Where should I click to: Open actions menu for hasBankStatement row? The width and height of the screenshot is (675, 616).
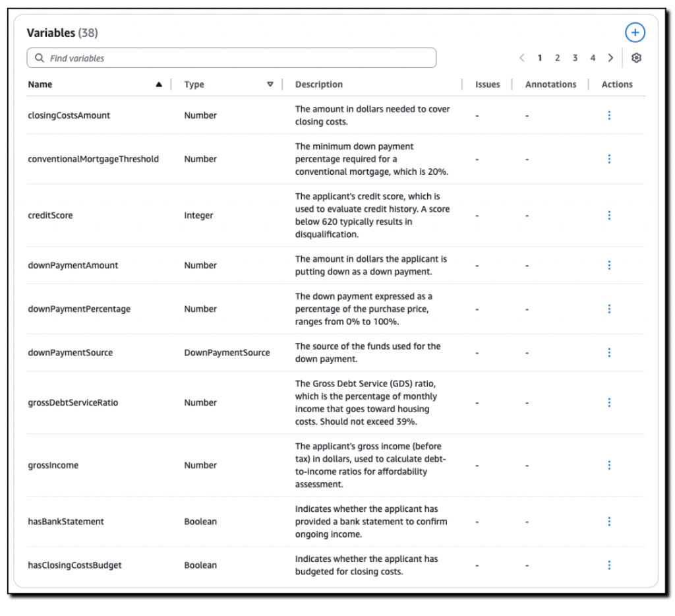[x=609, y=522]
